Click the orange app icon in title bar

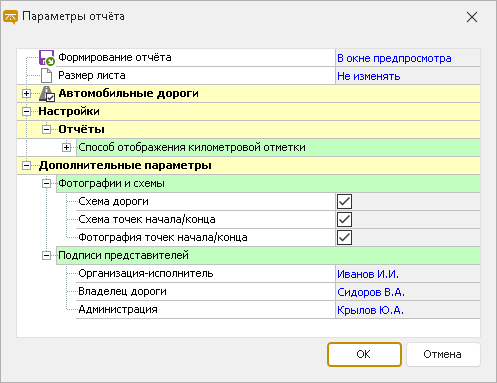(x=10, y=17)
